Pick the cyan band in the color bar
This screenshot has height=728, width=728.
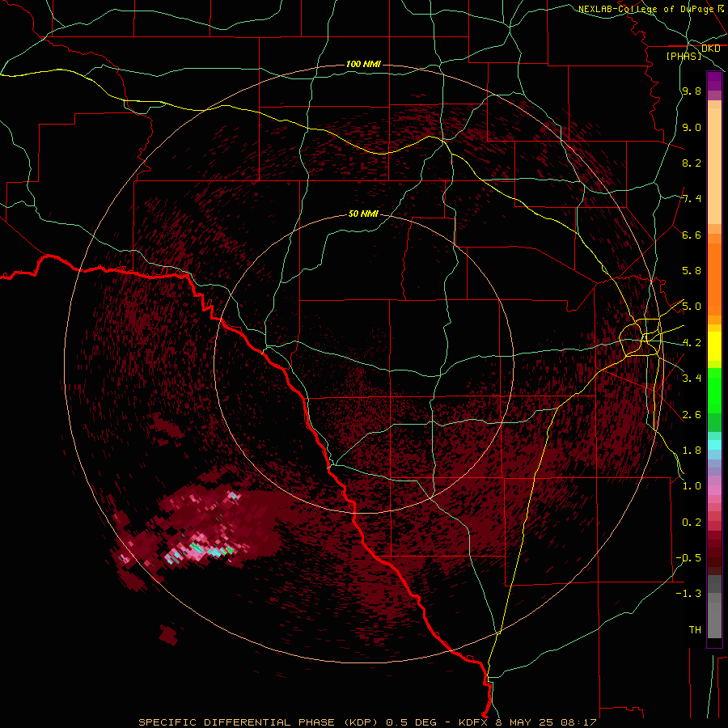(x=714, y=445)
